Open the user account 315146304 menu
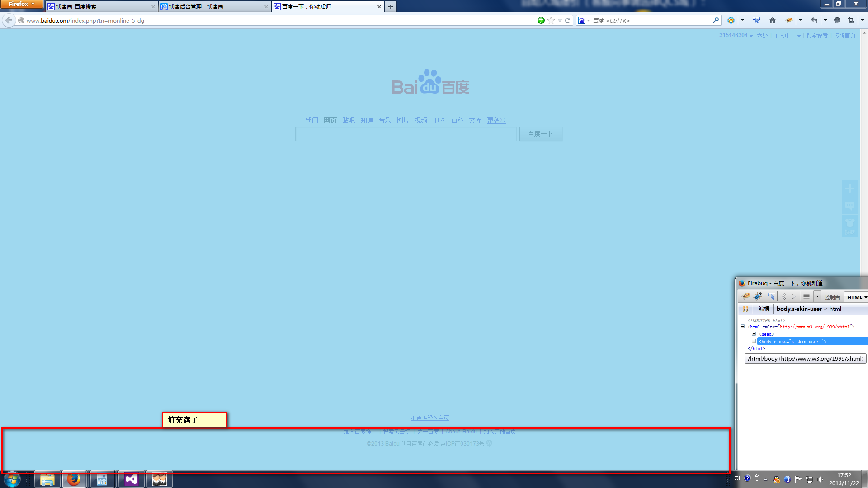The image size is (868, 488). (736, 35)
